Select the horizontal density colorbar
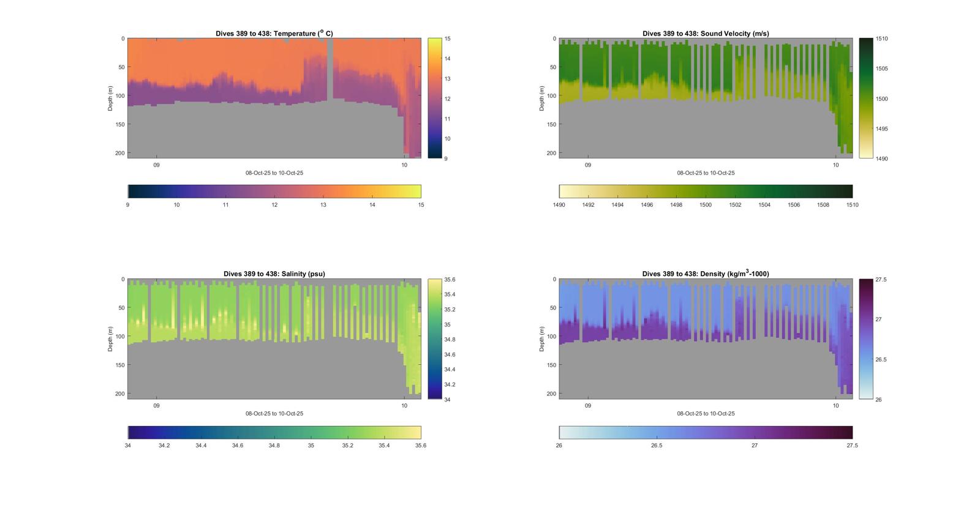This screenshot has width=980, height=508. tap(705, 432)
